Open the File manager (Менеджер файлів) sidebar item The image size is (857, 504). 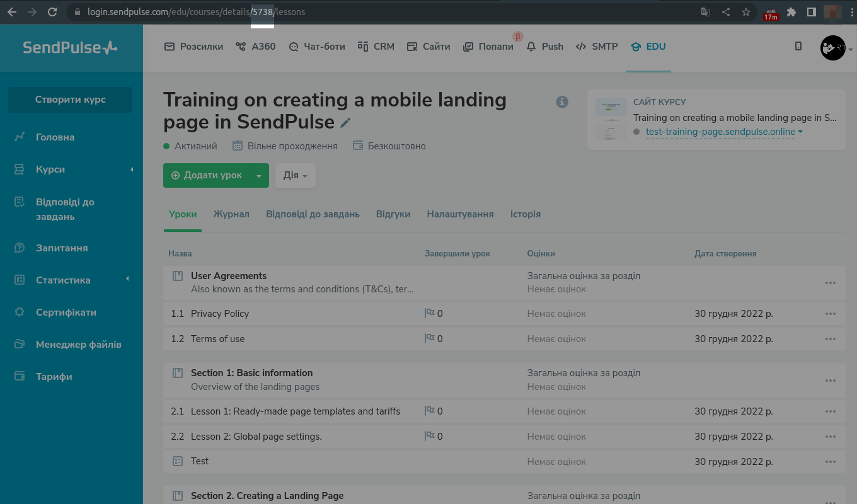coord(78,345)
